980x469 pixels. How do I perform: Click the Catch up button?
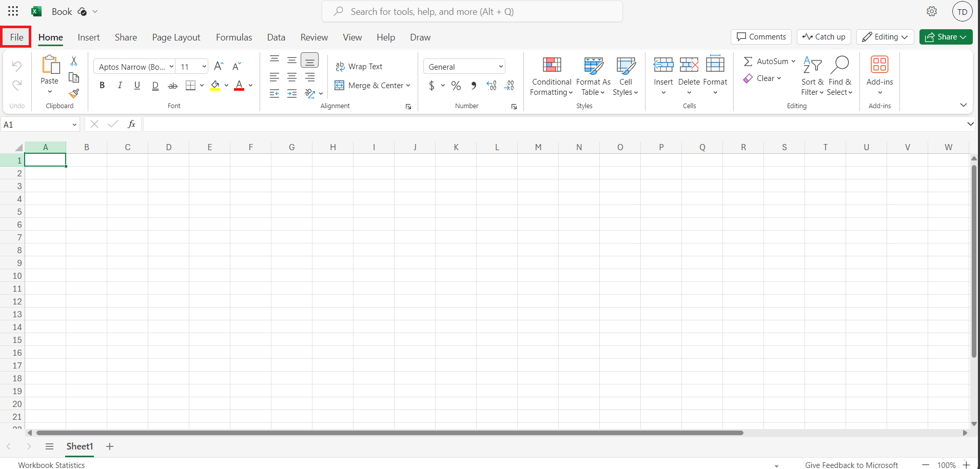click(x=824, y=37)
